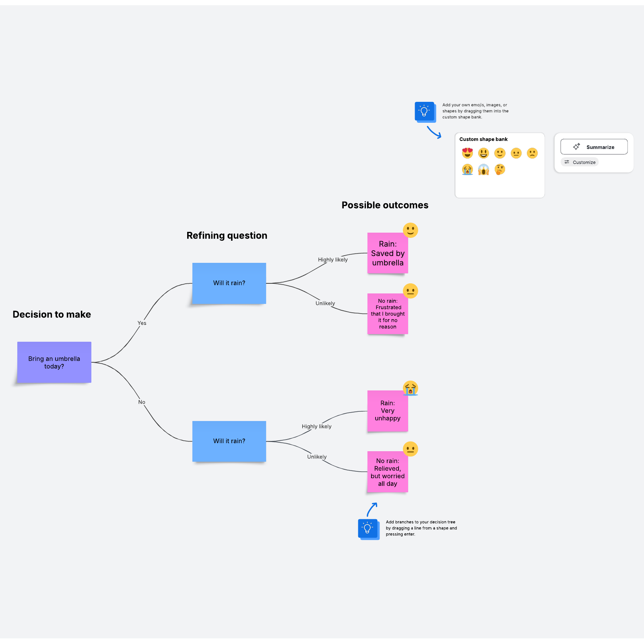Select the thinking face emoji in shape bank
Screen dimensions: 644x644
(500, 169)
